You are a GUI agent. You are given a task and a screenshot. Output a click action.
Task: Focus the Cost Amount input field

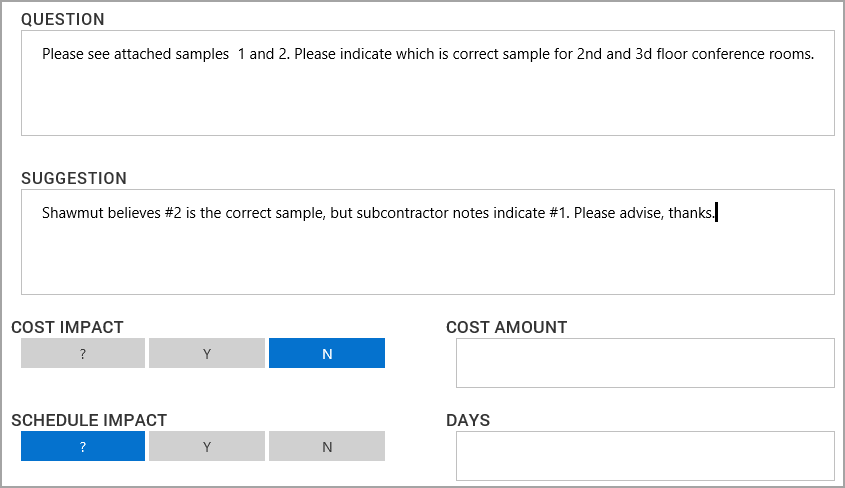click(x=645, y=363)
